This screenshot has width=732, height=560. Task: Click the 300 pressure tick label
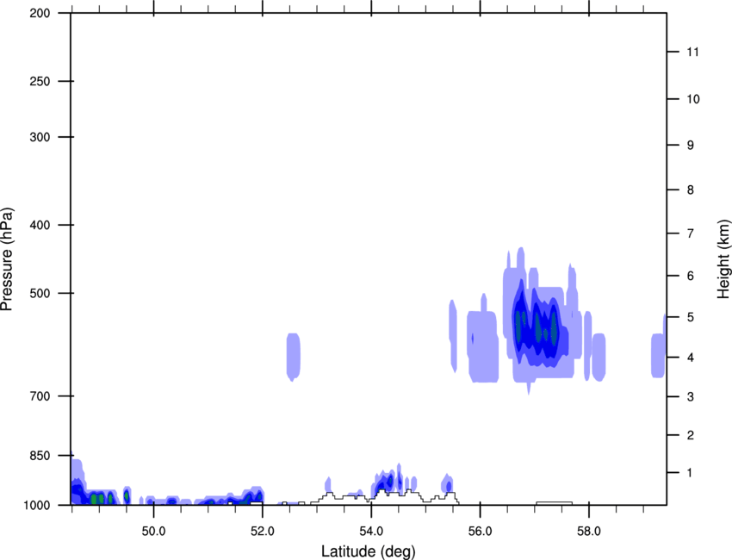[x=40, y=137]
